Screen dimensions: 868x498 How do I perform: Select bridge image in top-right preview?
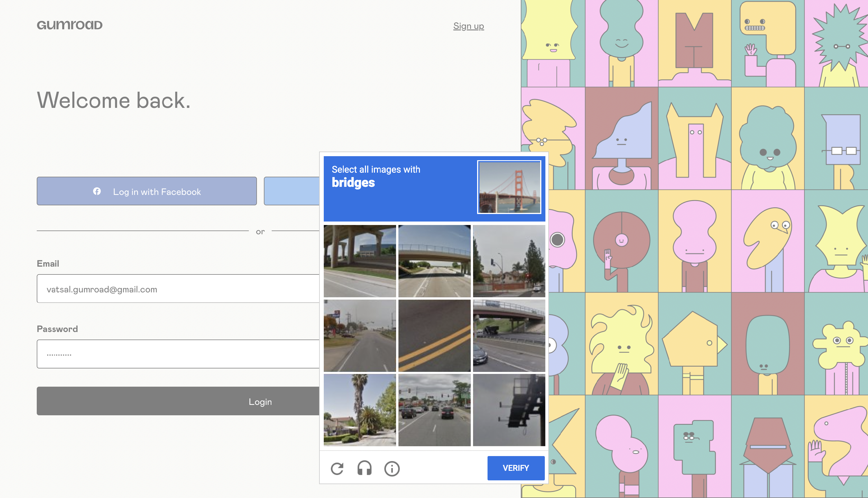[510, 187]
